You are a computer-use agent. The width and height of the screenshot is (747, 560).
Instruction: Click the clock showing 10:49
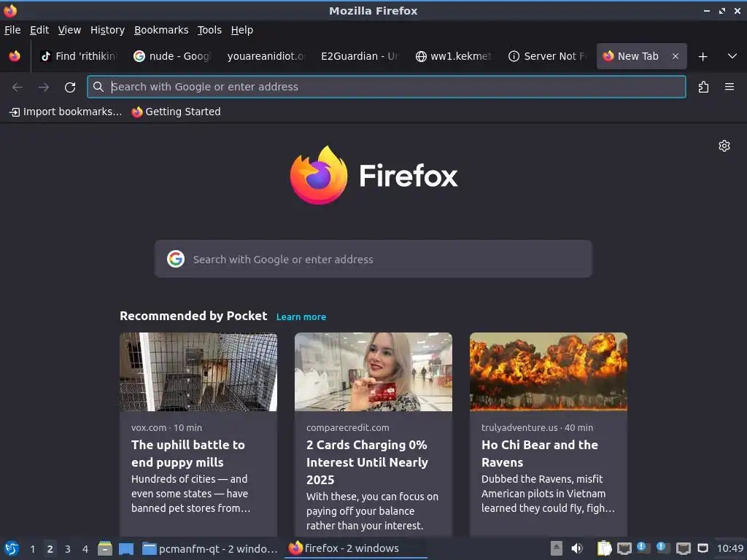[729, 548]
